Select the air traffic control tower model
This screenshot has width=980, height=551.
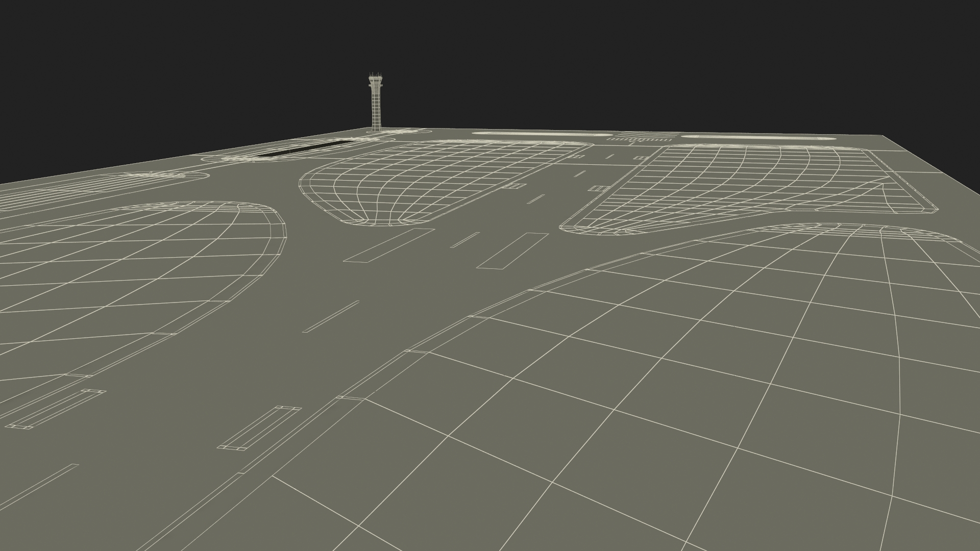[375, 102]
